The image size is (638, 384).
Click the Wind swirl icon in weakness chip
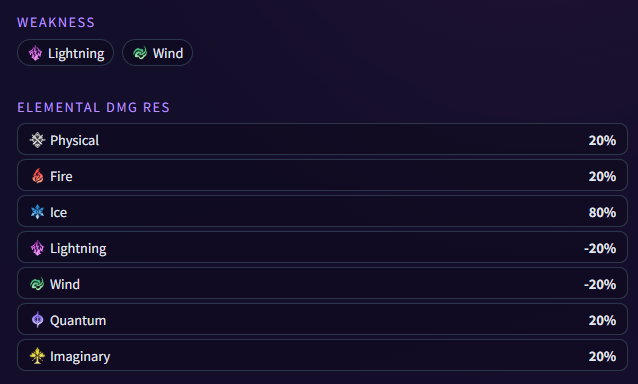(140, 53)
